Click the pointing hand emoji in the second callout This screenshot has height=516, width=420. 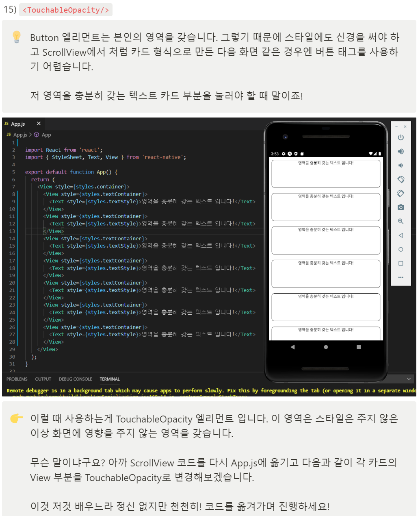(17, 418)
